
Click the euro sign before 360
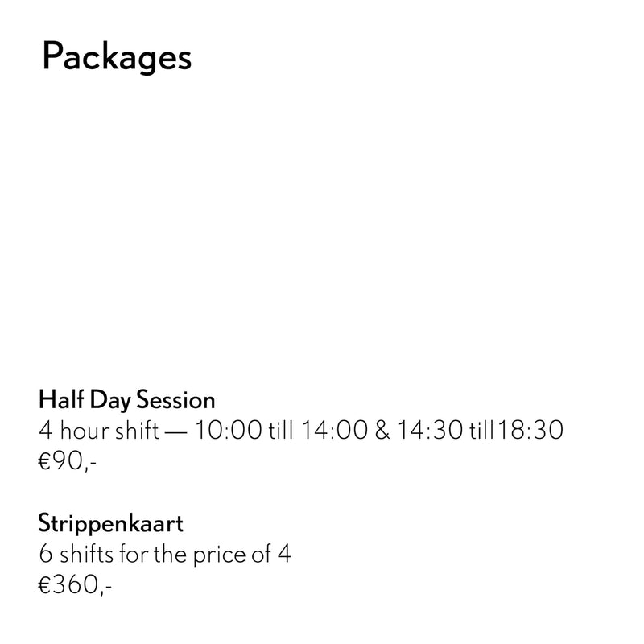pos(46,586)
